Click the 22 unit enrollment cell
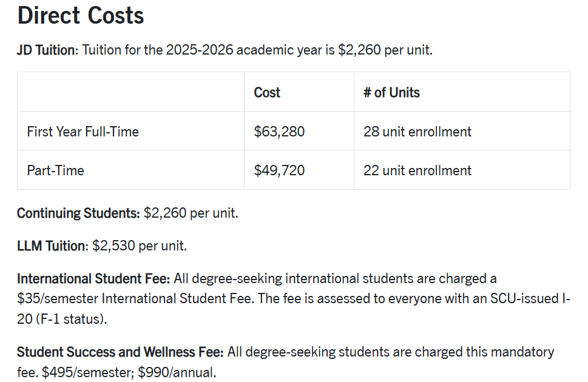The image size is (588, 382). 417,170
